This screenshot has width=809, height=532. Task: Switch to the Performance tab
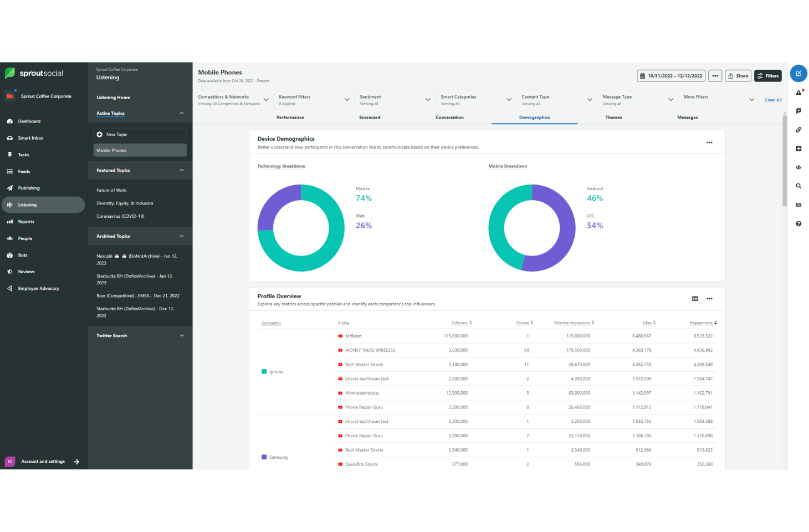click(x=290, y=117)
